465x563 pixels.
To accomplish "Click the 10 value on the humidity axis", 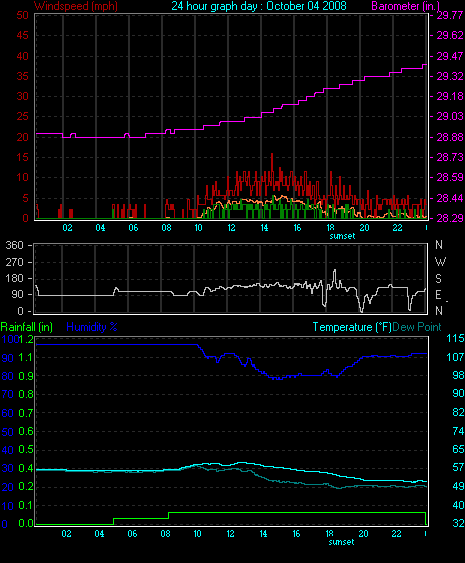I will [8, 506].
